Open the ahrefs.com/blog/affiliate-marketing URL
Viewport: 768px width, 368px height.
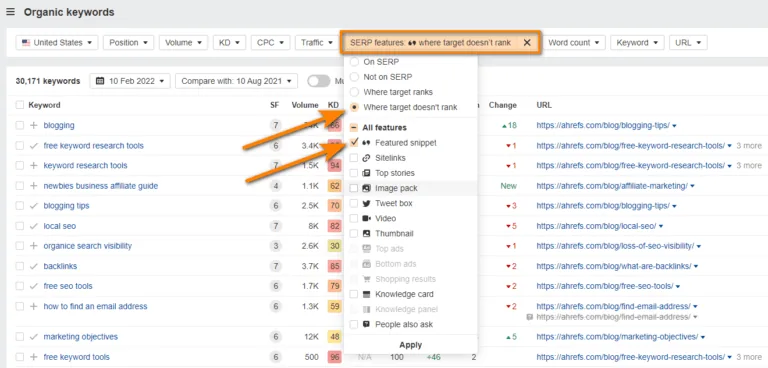click(612, 186)
